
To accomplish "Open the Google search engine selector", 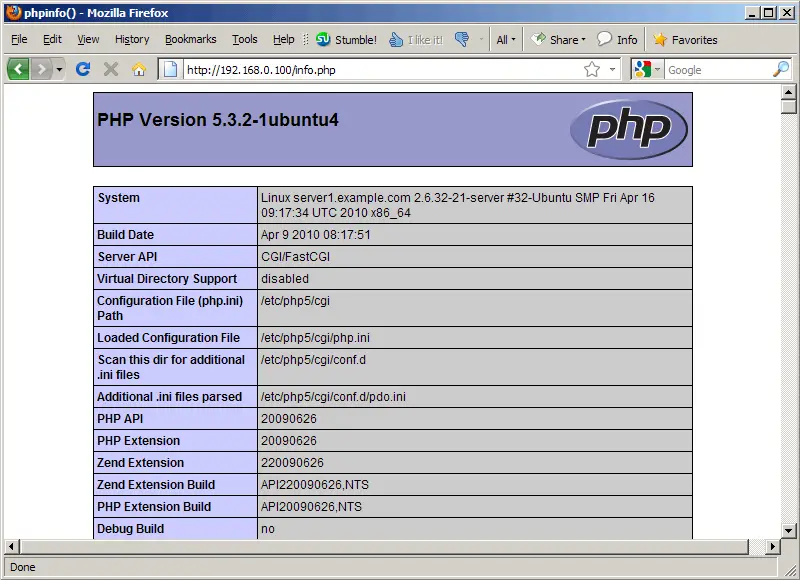I will coord(646,69).
